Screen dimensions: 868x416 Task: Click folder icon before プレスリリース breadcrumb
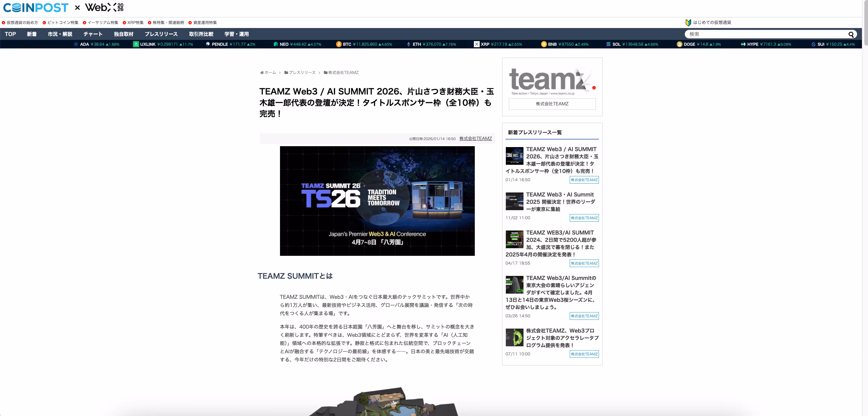[x=286, y=72]
